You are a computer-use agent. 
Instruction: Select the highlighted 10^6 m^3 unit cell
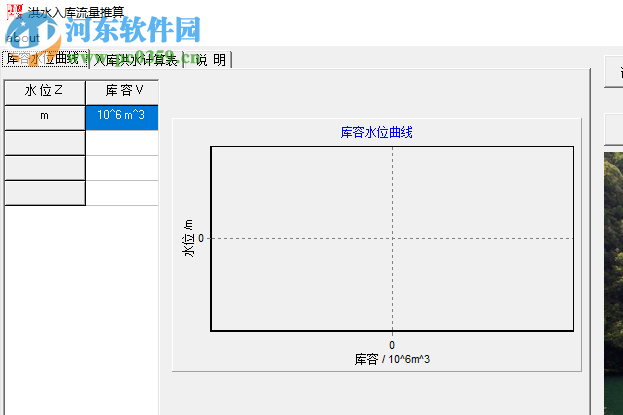tap(122, 118)
